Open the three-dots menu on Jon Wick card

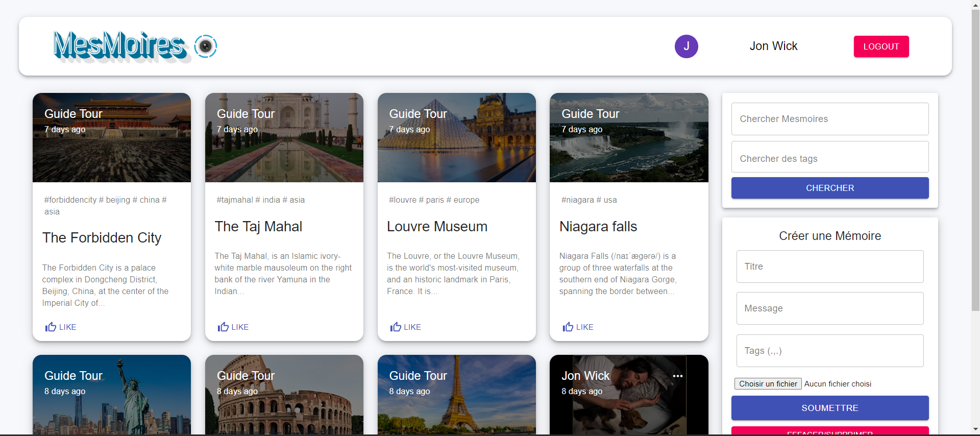tap(678, 376)
